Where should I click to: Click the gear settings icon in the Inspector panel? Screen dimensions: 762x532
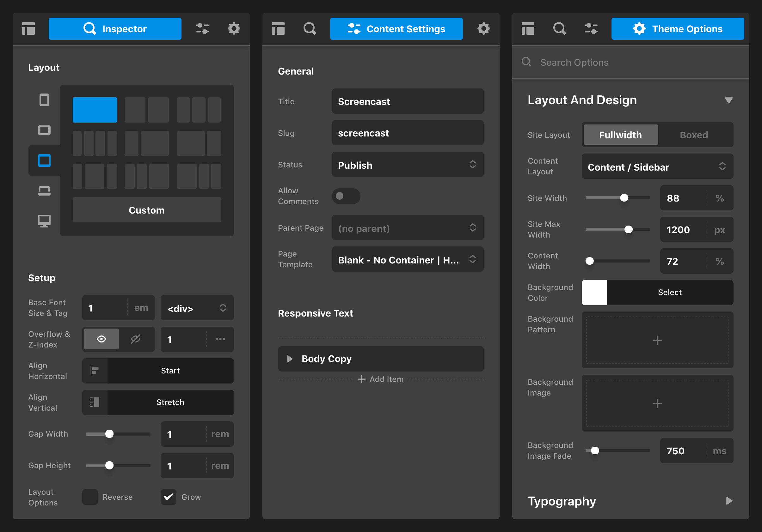pyautogui.click(x=234, y=28)
